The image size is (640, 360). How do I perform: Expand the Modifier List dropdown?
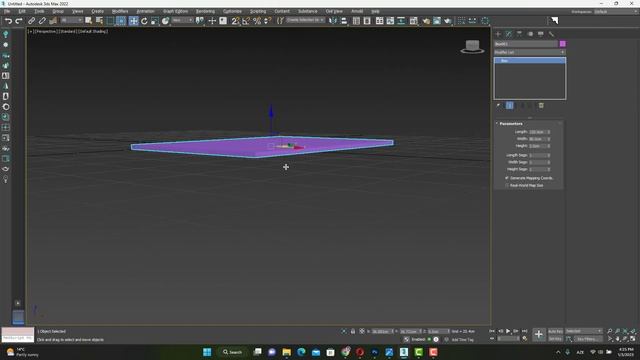click(x=530, y=52)
